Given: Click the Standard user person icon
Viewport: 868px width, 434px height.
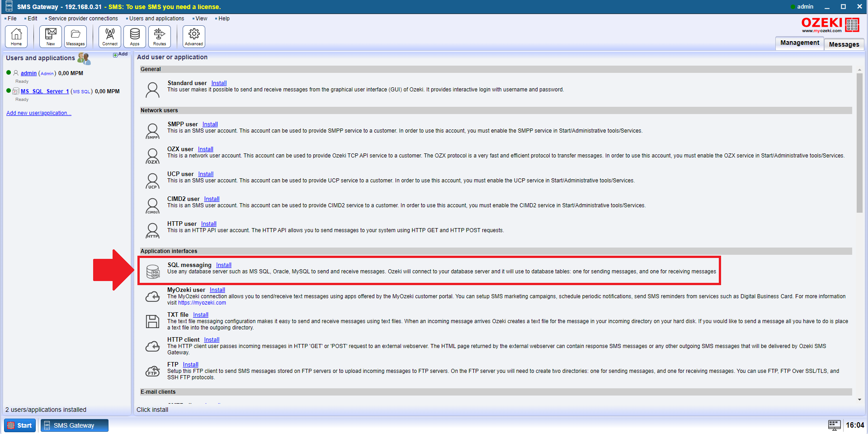Looking at the screenshot, I should [153, 90].
